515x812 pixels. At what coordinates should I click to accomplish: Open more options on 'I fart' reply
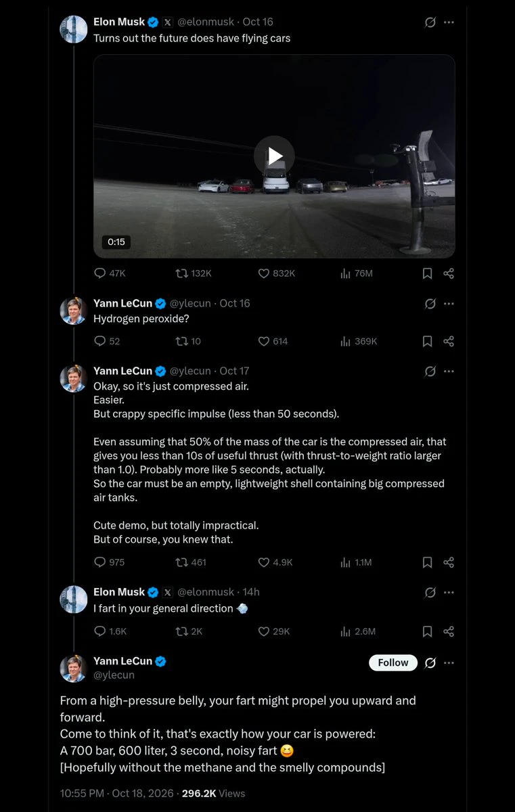[x=449, y=592]
